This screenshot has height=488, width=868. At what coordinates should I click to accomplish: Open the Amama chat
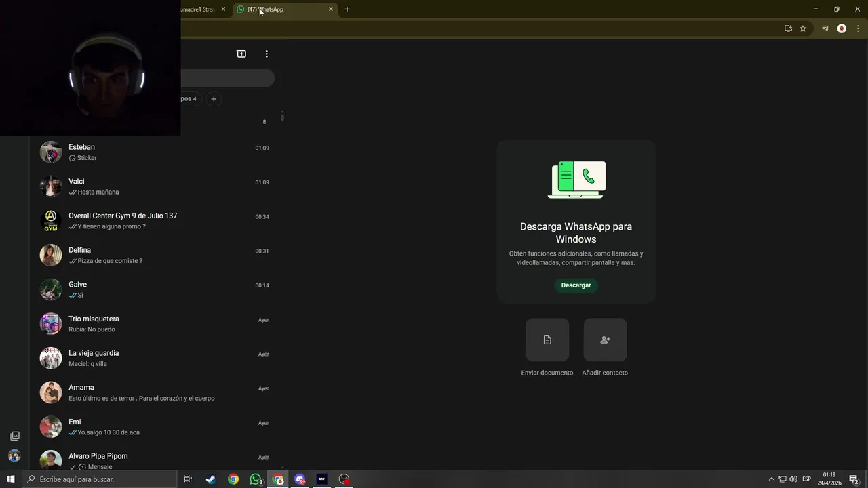coord(157,392)
